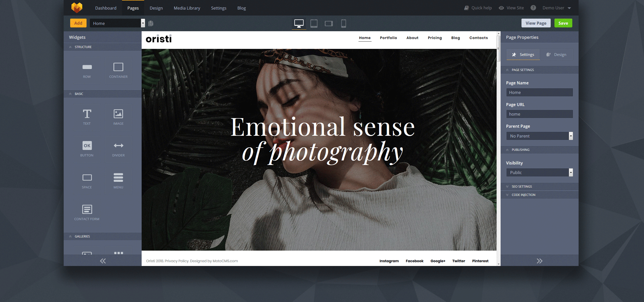
Task: Select the Space widget
Action: (87, 181)
